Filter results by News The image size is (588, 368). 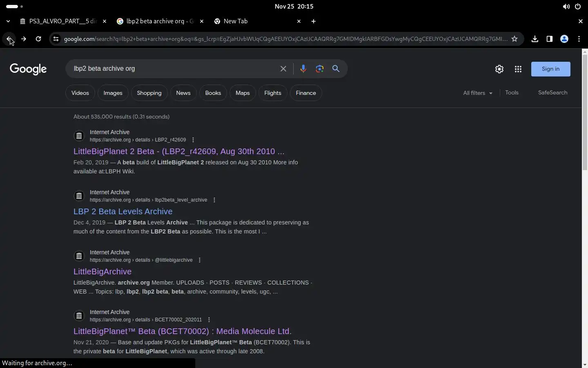pos(183,93)
